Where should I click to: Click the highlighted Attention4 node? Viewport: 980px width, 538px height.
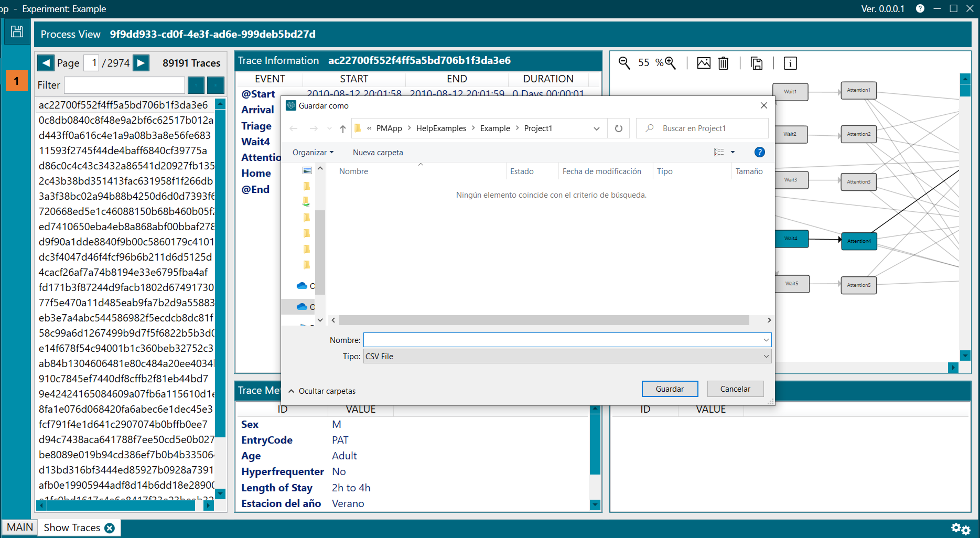click(x=859, y=241)
